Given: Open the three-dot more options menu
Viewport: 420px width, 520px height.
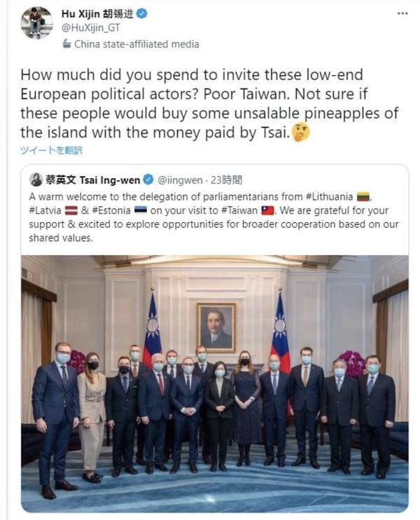Looking at the screenshot, I should coord(402,13).
